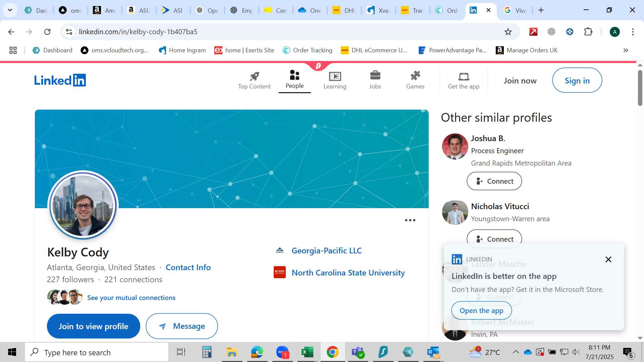
Task: Click the page vertical scrollbar thumb
Action: point(640,88)
